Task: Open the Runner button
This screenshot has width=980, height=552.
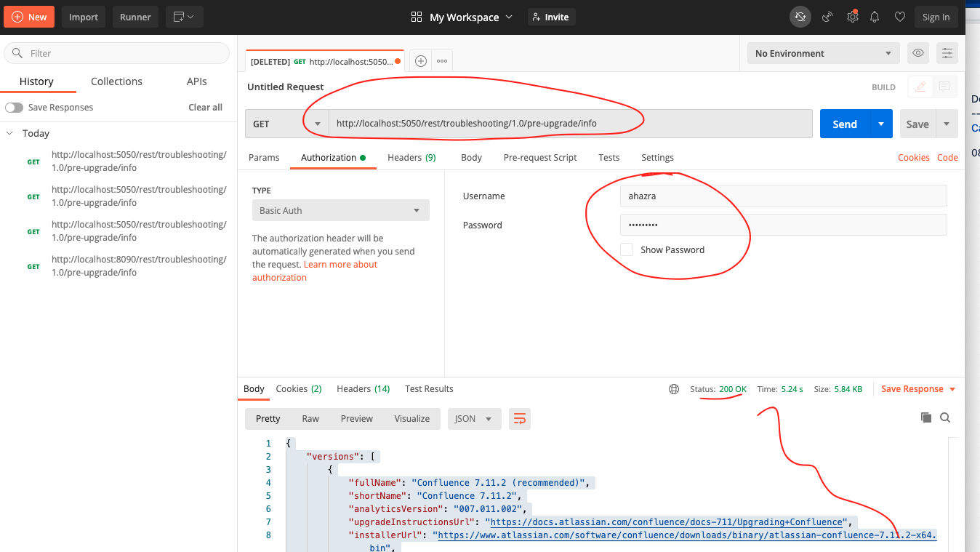Action: [x=135, y=17]
